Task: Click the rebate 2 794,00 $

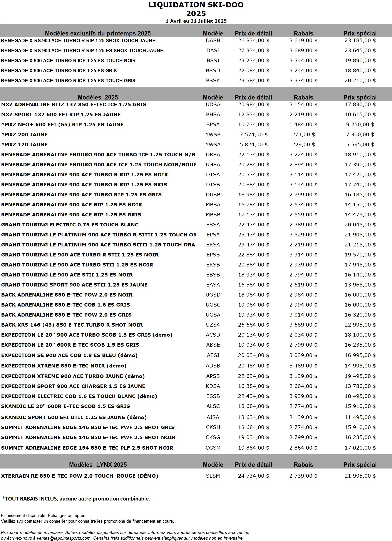Action: (x=303, y=275)
